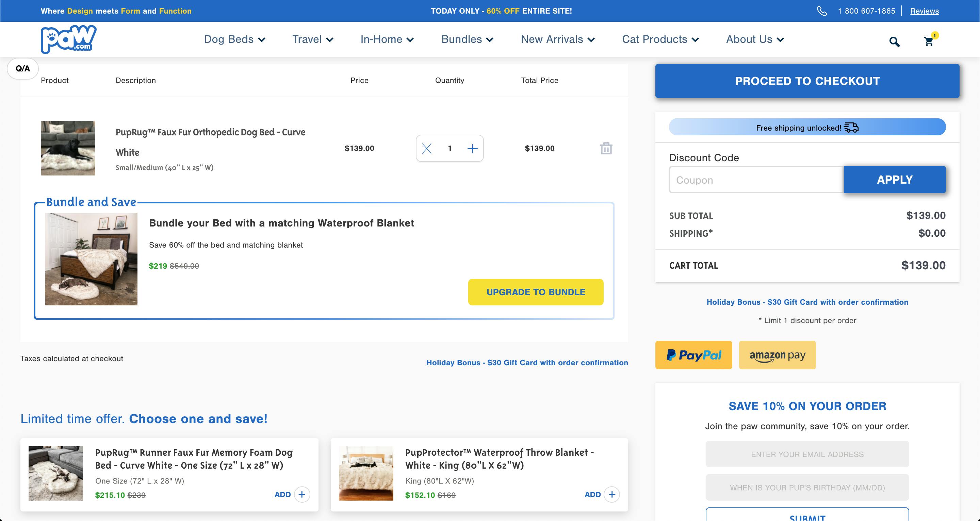Image resolution: width=980 pixels, height=521 pixels.
Task: Open PupProtector Waterproof Throw Blanket title
Action: 500,459
